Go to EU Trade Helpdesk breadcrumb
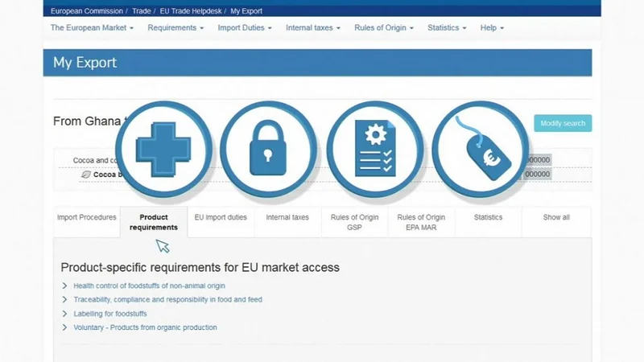Viewport: 644px width, 362px height. tap(191, 11)
